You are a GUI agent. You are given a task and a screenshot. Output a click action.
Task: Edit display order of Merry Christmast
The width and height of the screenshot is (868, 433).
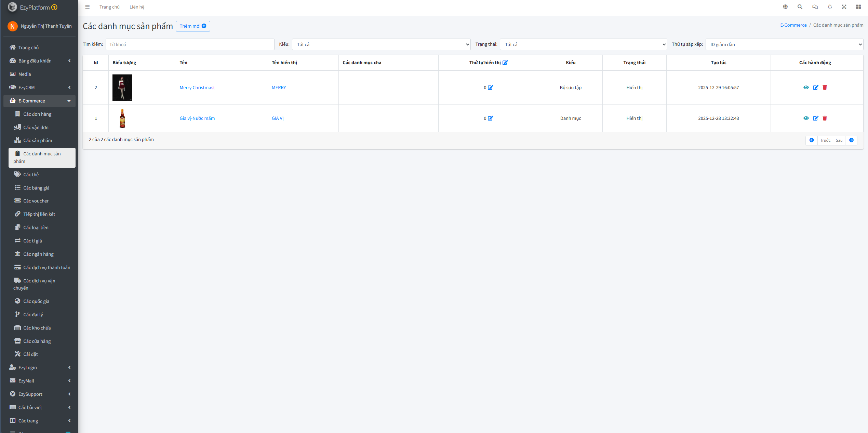pyautogui.click(x=491, y=87)
